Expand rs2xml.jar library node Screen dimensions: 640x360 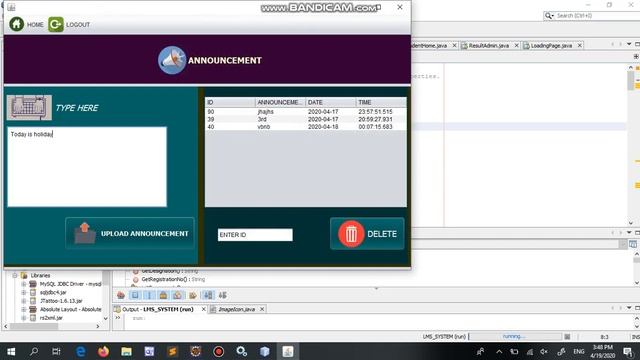point(24,318)
